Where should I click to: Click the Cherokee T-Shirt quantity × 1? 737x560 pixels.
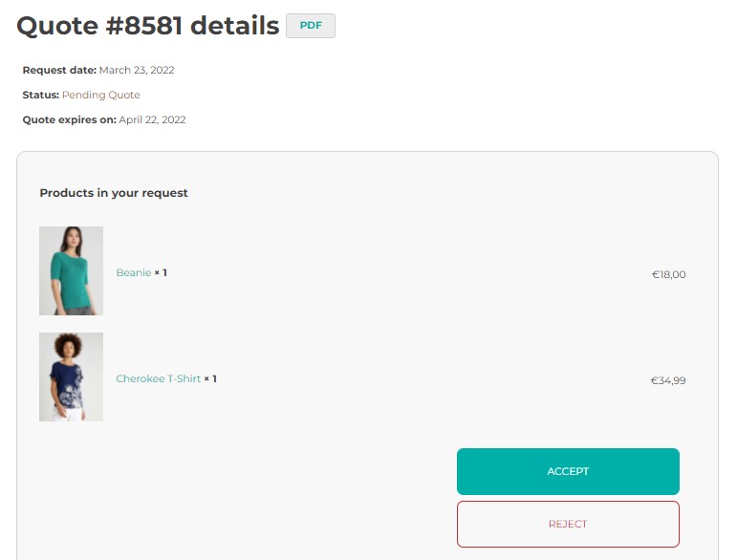point(210,378)
